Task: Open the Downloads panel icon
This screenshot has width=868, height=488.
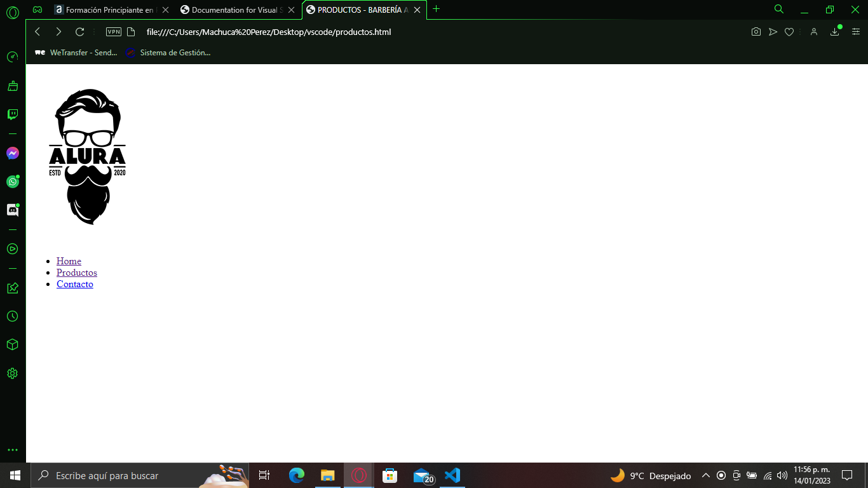Action: pyautogui.click(x=835, y=32)
